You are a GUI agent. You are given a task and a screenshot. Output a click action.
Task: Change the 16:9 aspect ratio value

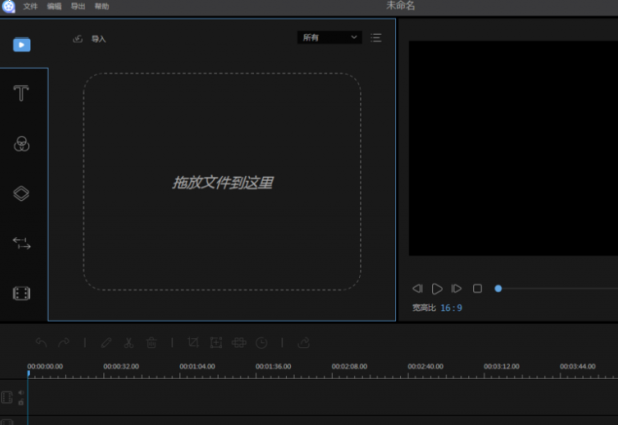[451, 308]
